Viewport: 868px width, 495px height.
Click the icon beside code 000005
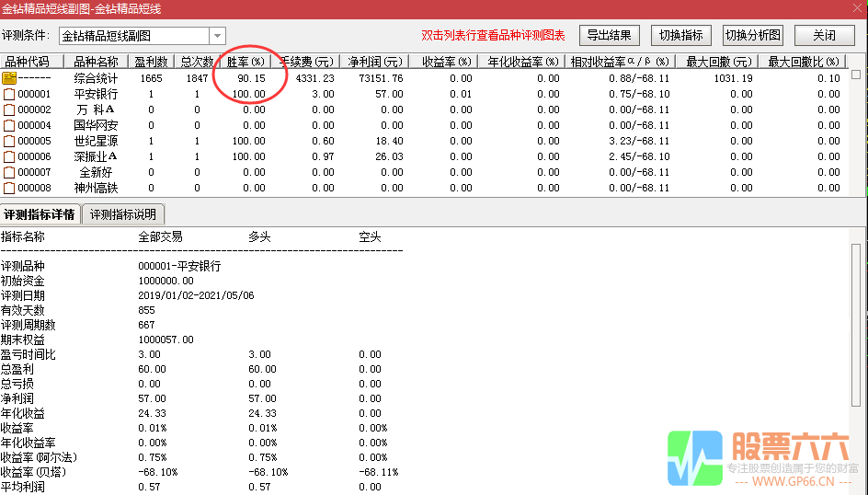[9, 141]
